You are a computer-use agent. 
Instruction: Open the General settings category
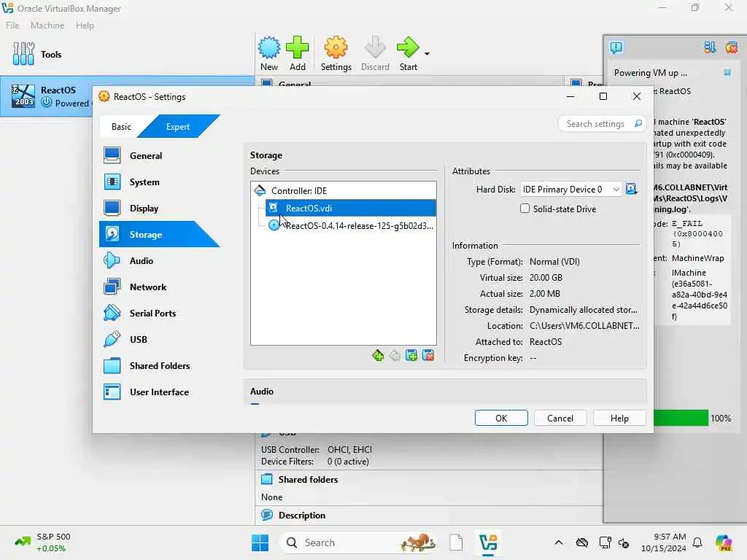[x=160, y=156]
